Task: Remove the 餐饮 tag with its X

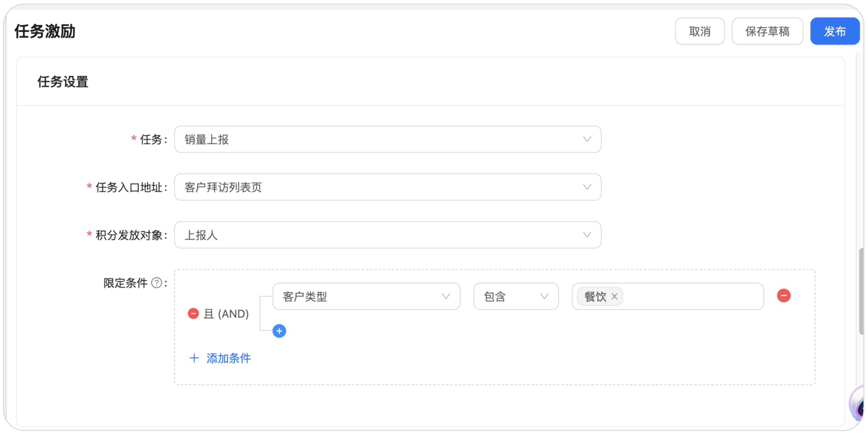Action: pos(614,297)
